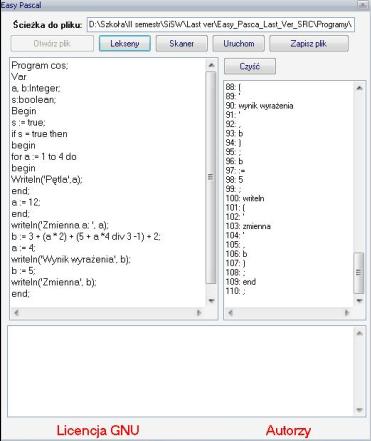Click the lexeme list up scroll arrow

(x=359, y=88)
